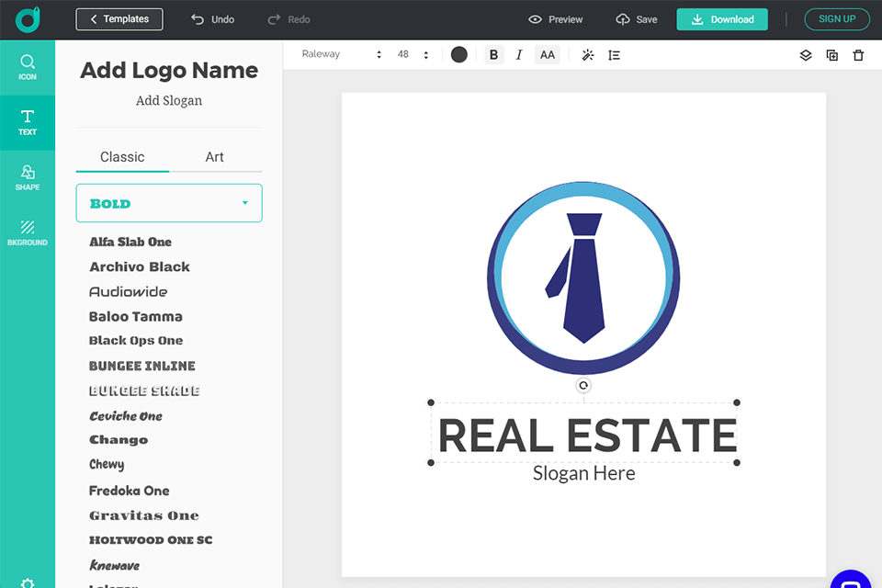Screen dimensions: 882x588
Task: Choose the Alfa Slab One font
Action: (130, 242)
